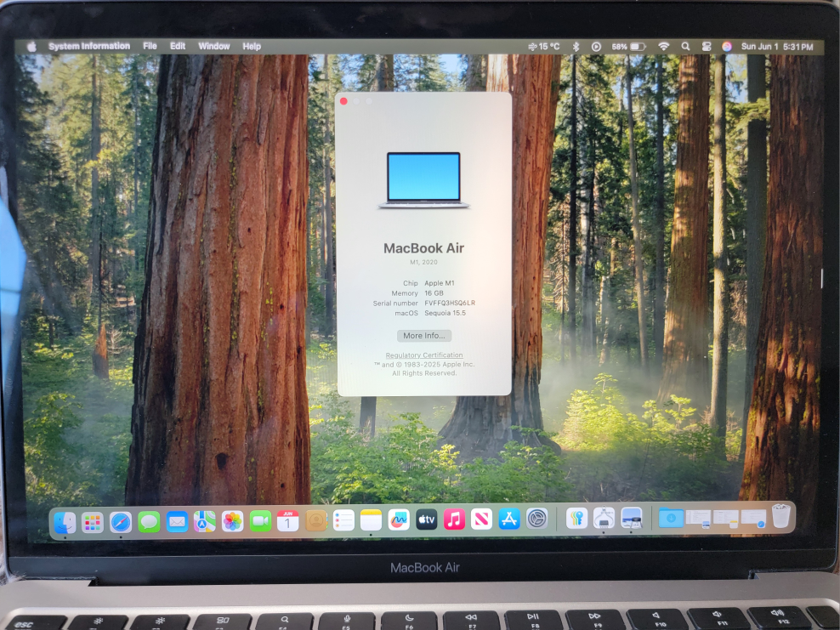Open the Edit menu

pos(178,46)
